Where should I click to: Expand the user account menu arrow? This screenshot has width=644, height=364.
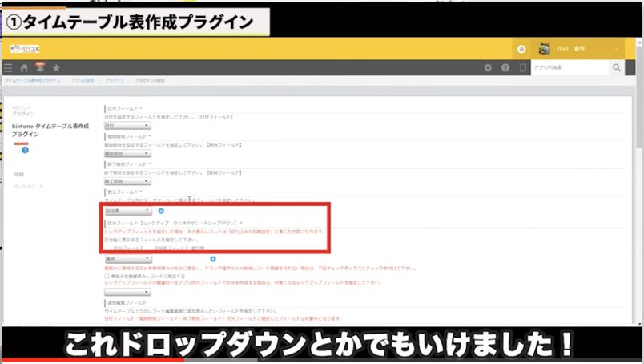pyautogui.click(x=618, y=48)
